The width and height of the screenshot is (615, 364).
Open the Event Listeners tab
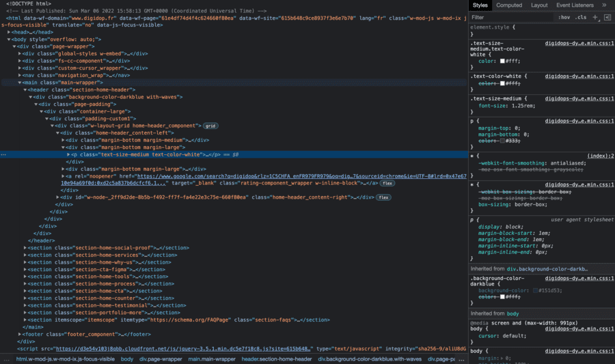pyautogui.click(x=575, y=5)
